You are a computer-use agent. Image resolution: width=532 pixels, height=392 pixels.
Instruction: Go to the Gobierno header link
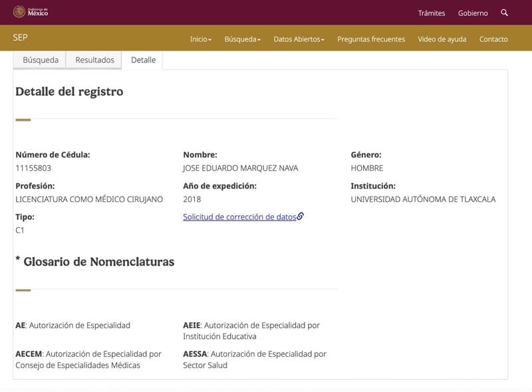pos(473,13)
